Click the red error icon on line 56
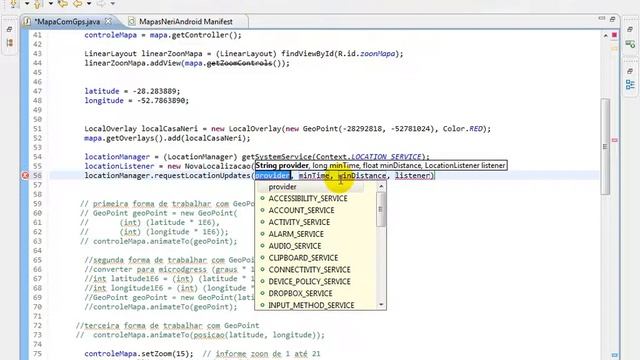The image size is (640, 360). click(25, 176)
